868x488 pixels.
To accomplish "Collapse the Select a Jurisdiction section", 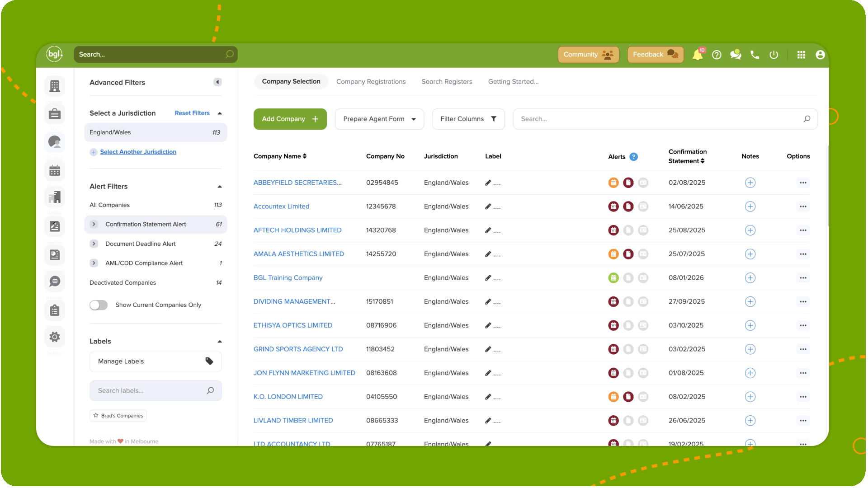I will 220,113.
